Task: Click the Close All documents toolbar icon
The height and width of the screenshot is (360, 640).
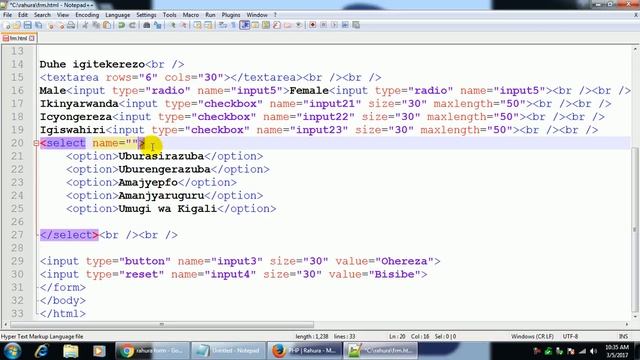Action: pyautogui.click(x=61, y=25)
